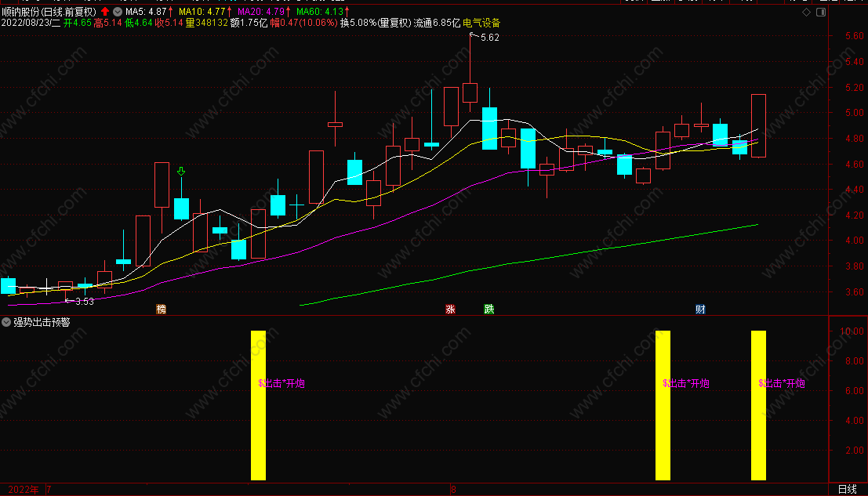Click the last yellow signal bar
This screenshot has width=868, height=496.
click(x=758, y=405)
